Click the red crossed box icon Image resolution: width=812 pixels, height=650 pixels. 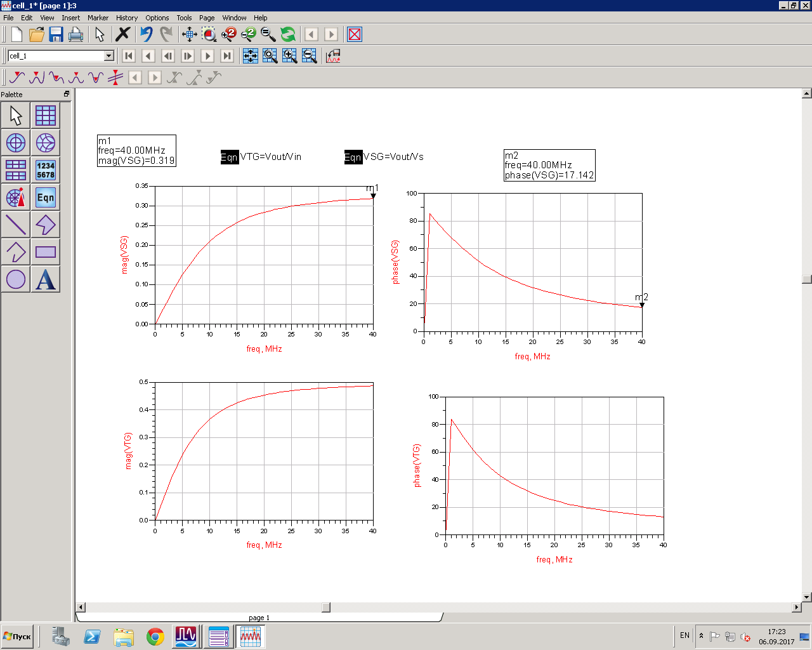(355, 34)
